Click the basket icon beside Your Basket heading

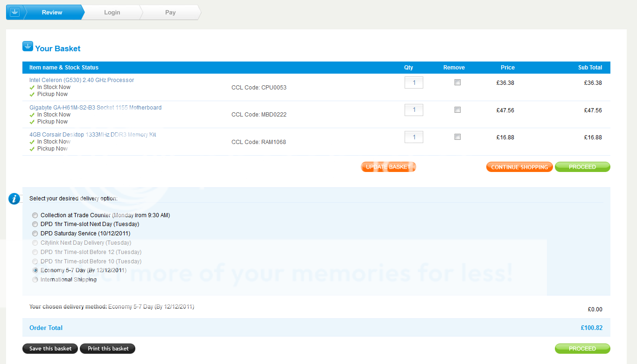[28, 47]
